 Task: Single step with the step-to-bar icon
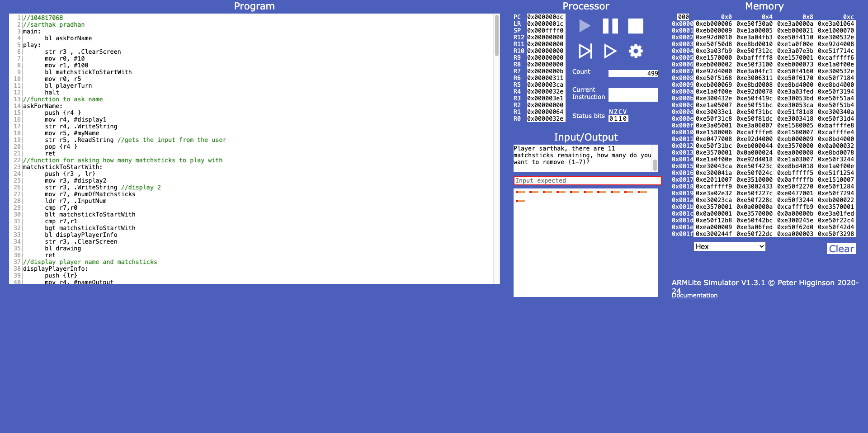point(585,51)
